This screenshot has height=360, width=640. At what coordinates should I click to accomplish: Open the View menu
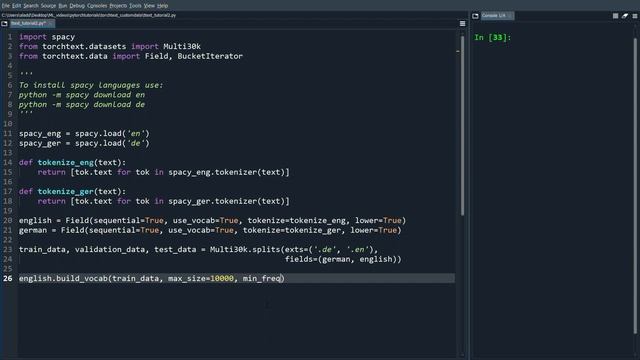149,6
